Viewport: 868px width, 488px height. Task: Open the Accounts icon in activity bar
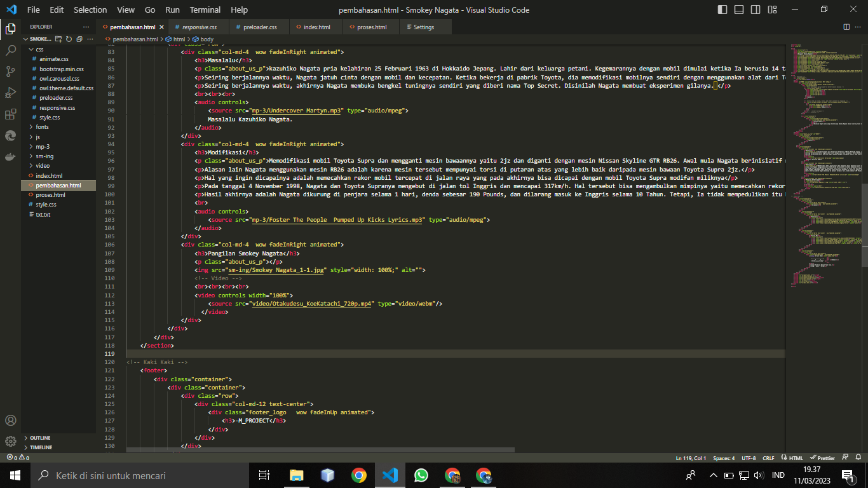pyautogui.click(x=10, y=420)
